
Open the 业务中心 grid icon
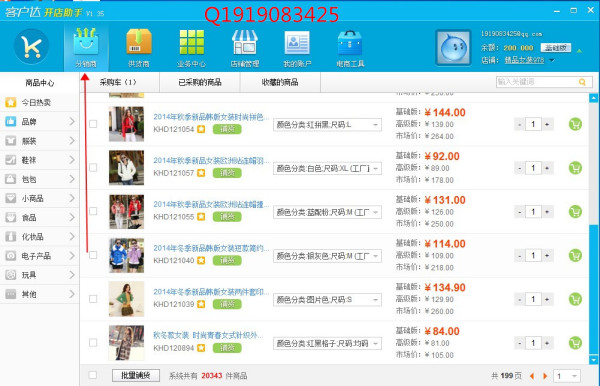192,48
